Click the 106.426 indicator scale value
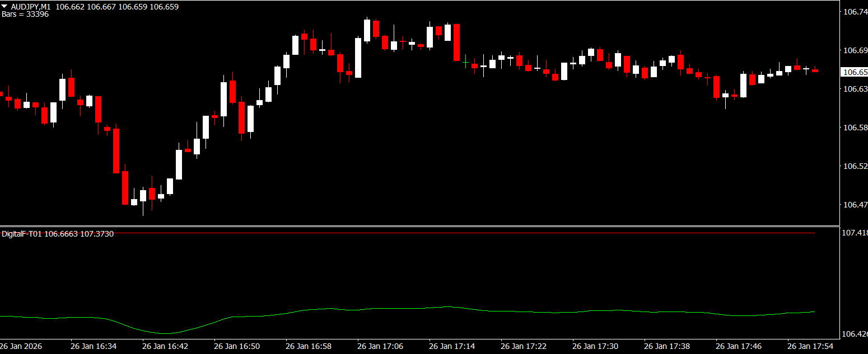 [x=855, y=334]
